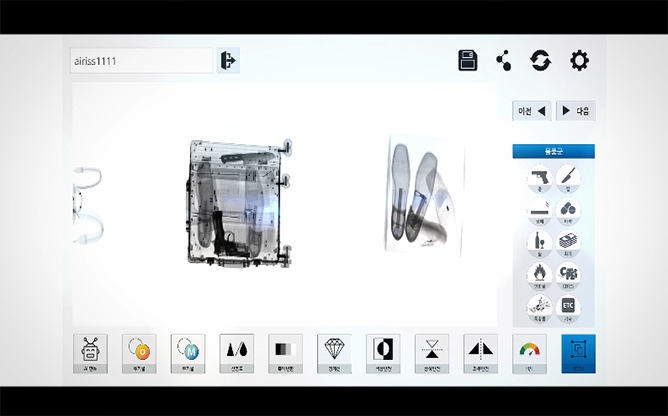Select the knife category icon
The height and width of the screenshot is (416, 668).
pyautogui.click(x=568, y=179)
